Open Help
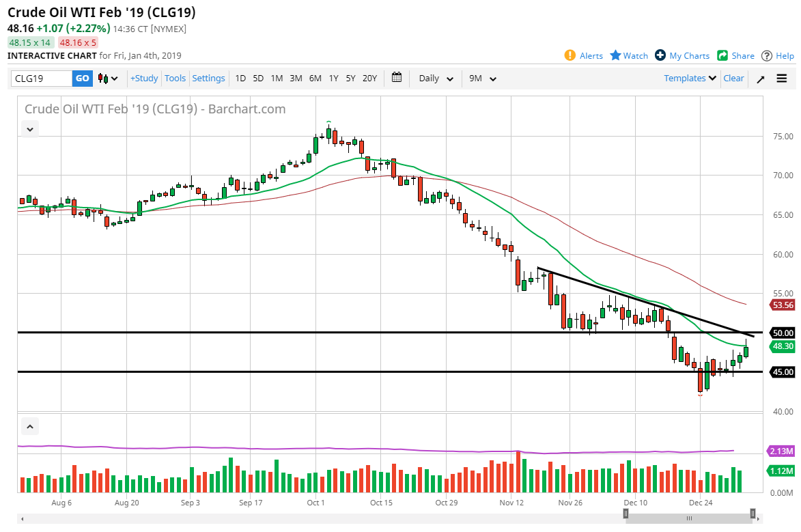This screenshot has width=801, height=532. point(778,55)
